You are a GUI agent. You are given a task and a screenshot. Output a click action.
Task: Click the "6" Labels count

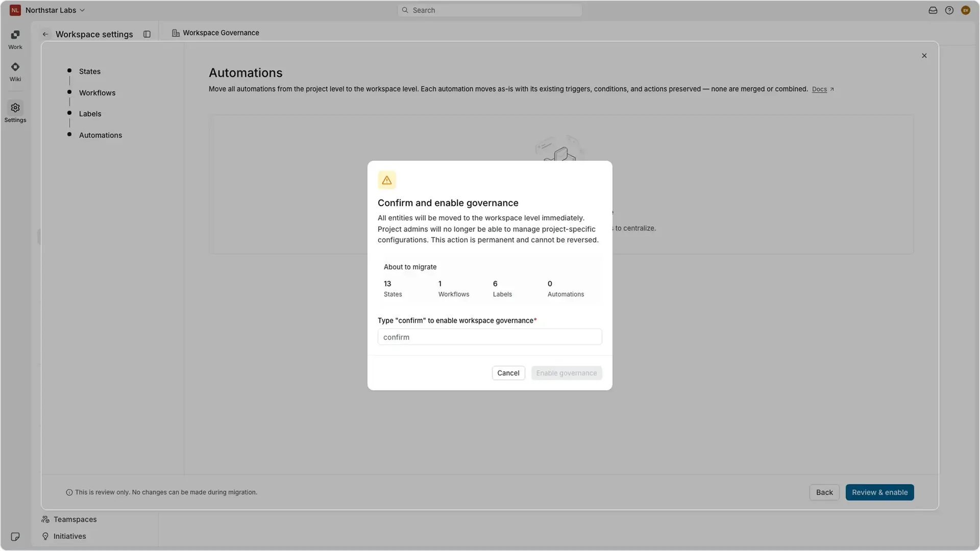coord(495,284)
